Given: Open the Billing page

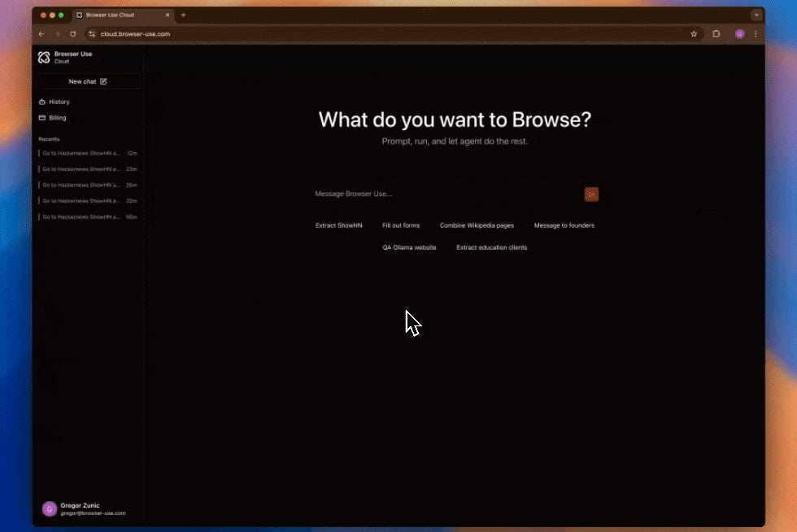Looking at the screenshot, I should point(53,117).
